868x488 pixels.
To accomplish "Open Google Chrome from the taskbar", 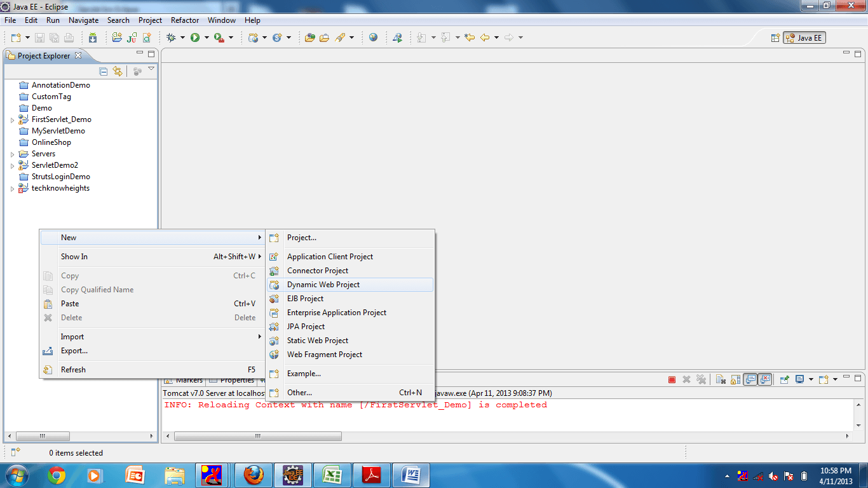I will click(x=57, y=475).
